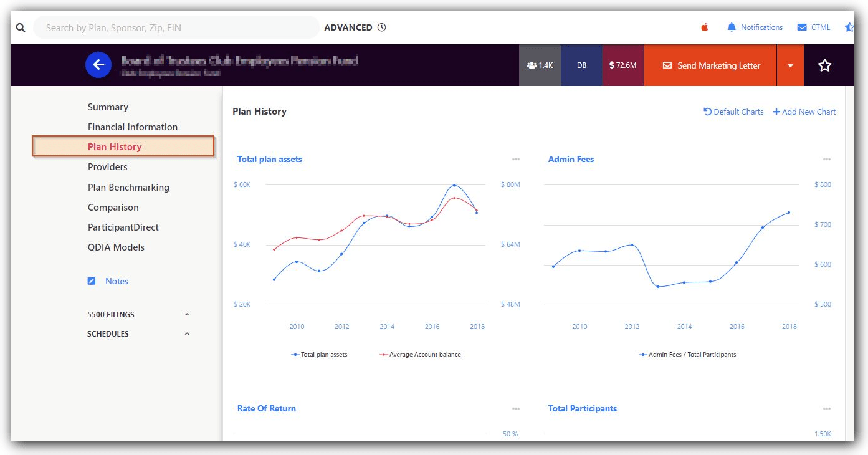Click the 2017 peak point on Total plan assets
The image size is (868, 455).
(x=454, y=185)
